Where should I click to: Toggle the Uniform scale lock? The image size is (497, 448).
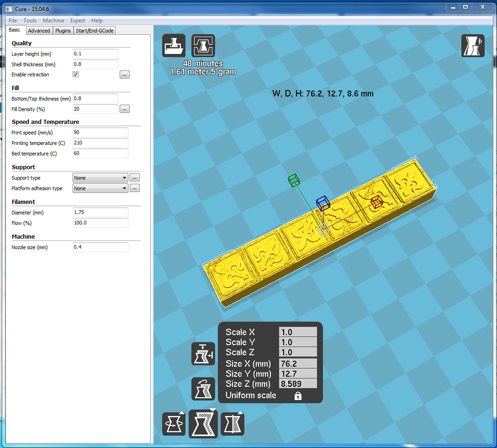(x=297, y=396)
